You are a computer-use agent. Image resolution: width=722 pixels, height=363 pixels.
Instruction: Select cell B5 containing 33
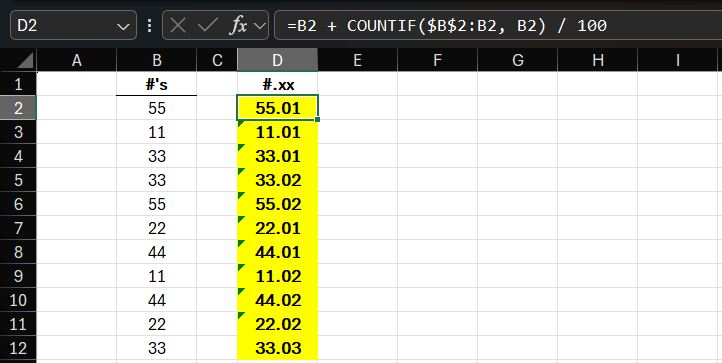point(157,180)
